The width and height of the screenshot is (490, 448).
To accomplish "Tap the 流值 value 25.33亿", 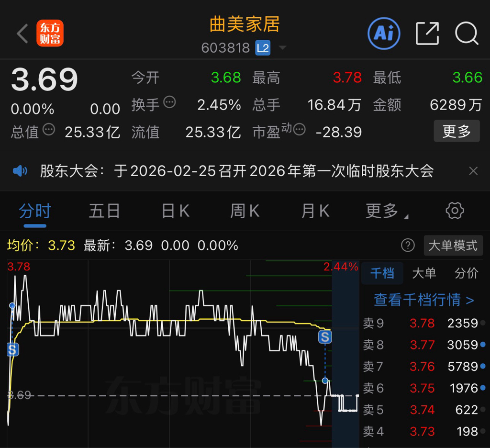I will (213, 132).
